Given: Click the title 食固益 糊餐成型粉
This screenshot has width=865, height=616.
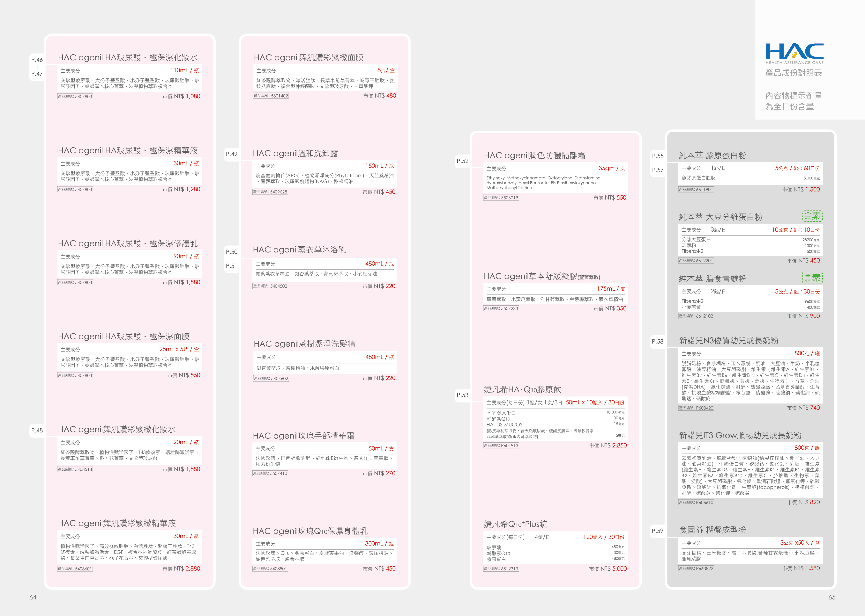Looking at the screenshot, I should (712, 530).
